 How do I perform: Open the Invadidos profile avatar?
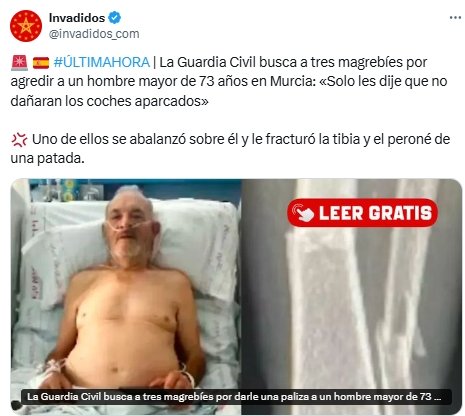pyautogui.click(x=26, y=26)
